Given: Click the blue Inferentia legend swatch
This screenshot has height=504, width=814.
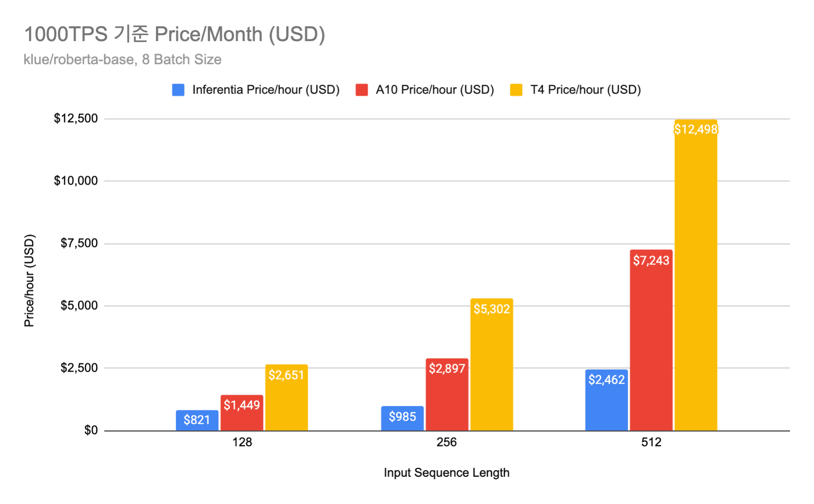Looking at the screenshot, I should pos(178,90).
